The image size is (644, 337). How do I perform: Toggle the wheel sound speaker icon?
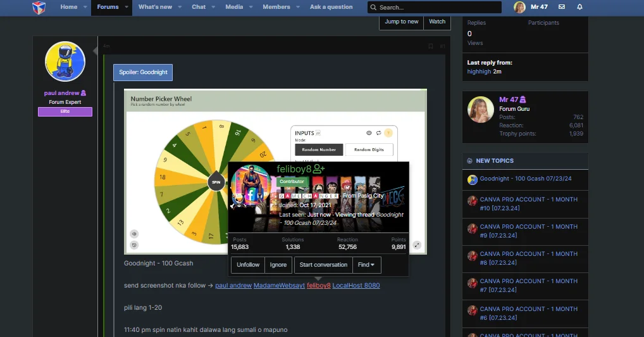click(x=134, y=234)
